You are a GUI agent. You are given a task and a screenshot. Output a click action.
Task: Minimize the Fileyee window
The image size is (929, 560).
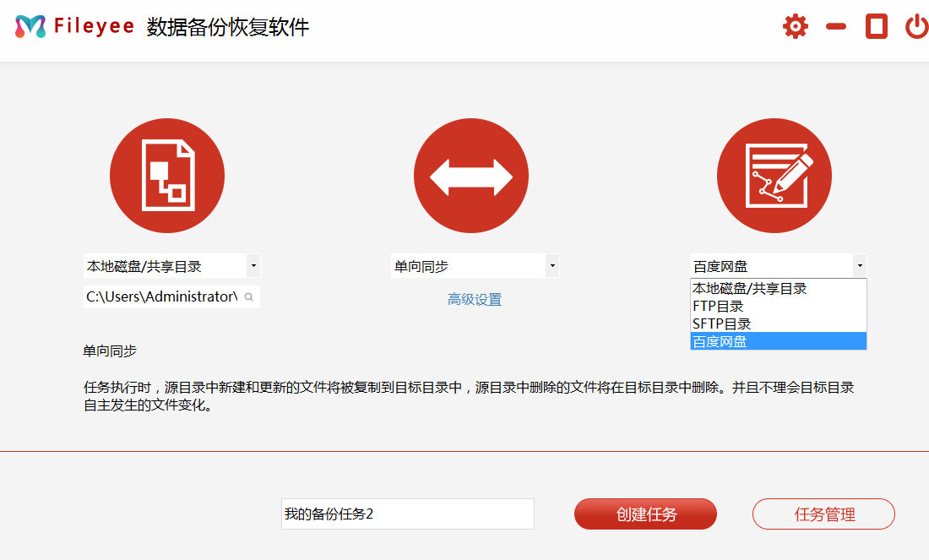click(x=836, y=27)
